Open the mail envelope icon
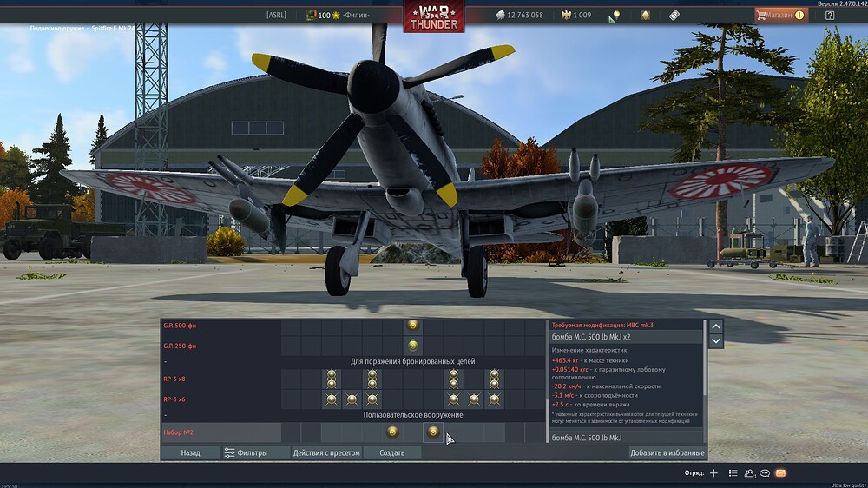The image size is (868, 488). coord(780,473)
